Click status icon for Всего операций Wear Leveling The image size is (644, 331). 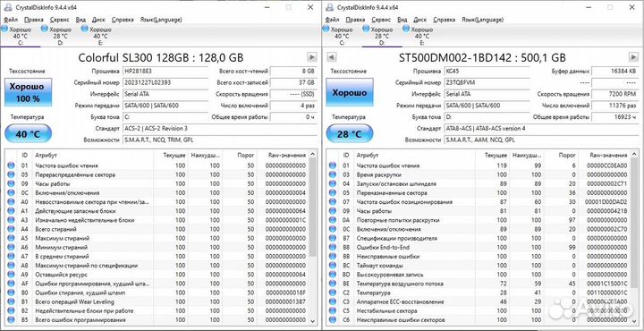(11, 301)
